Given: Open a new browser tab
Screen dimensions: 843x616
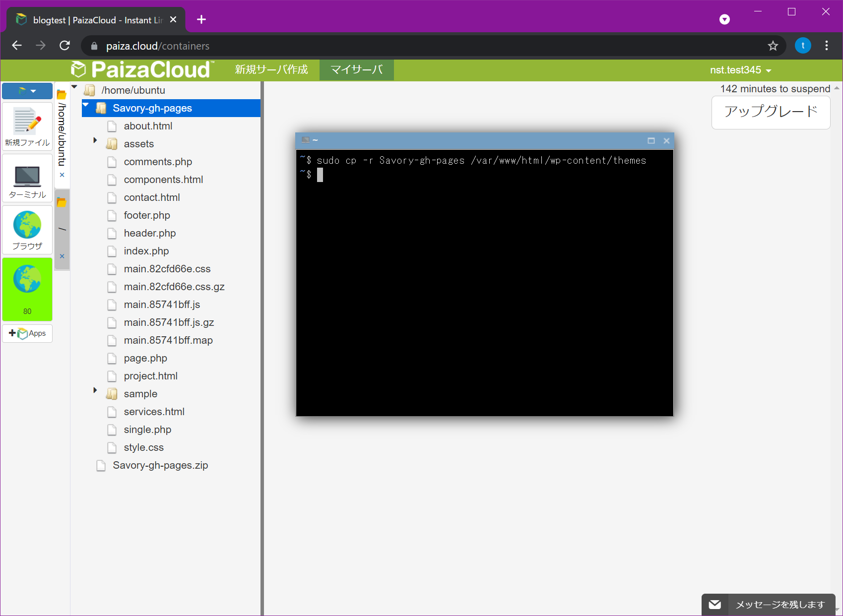Looking at the screenshot, I should pyautogui.click(x=201, y=19).
